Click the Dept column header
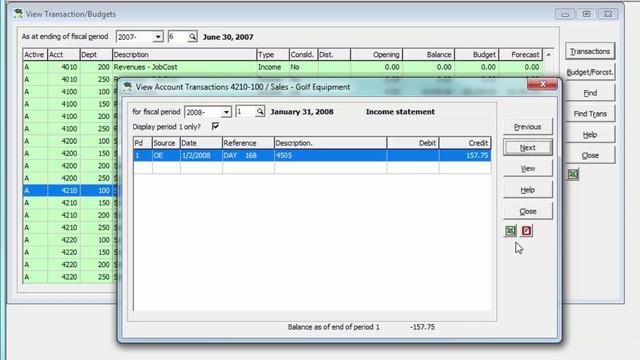The image size is (640, 360). (x=96, y=55)
